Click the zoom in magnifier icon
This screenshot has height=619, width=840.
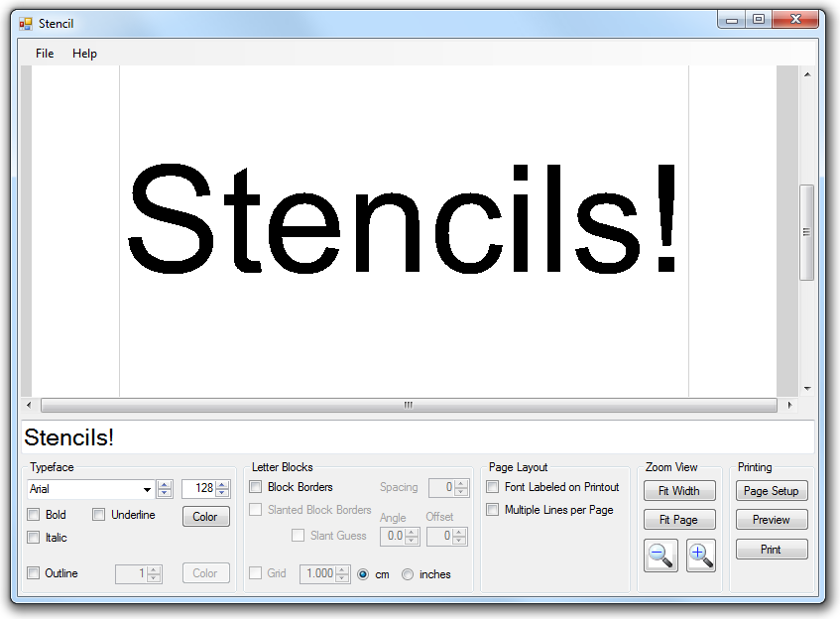701,556
